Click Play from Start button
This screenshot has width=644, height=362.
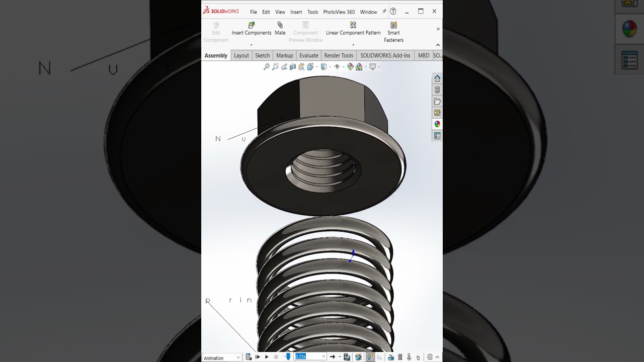(258, 357)
